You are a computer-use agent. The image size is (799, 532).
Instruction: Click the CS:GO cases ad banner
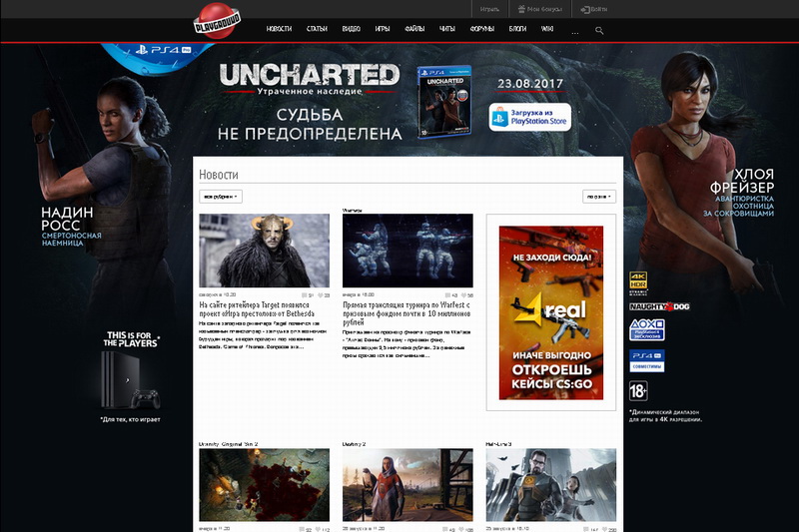click(x=550, y=311)
